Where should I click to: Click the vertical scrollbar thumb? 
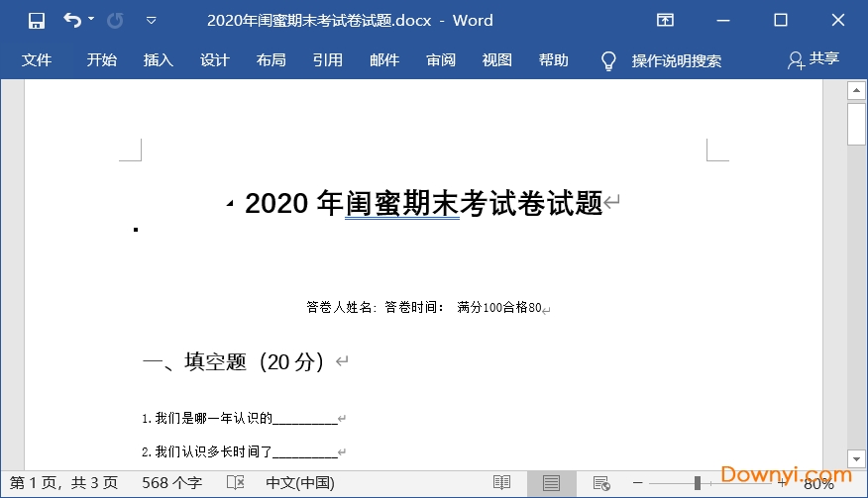tap(856, 123)
